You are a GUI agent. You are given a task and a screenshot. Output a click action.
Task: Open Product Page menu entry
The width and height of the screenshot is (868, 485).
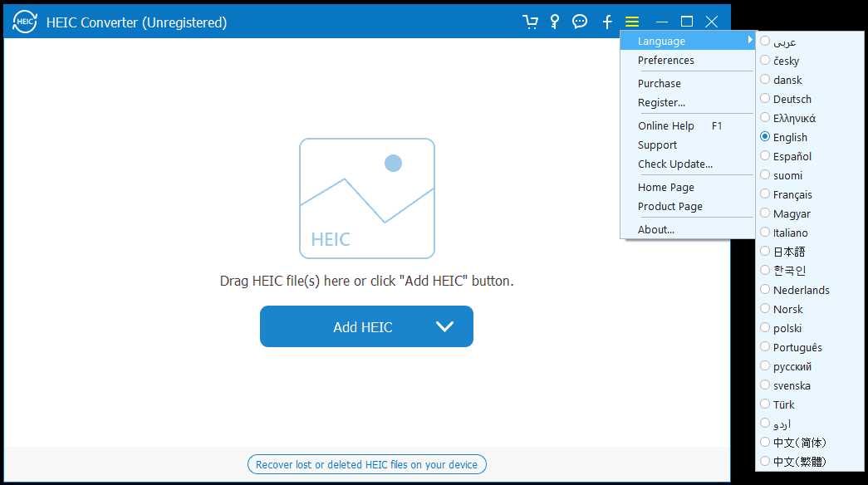click(x=688, y=207)
